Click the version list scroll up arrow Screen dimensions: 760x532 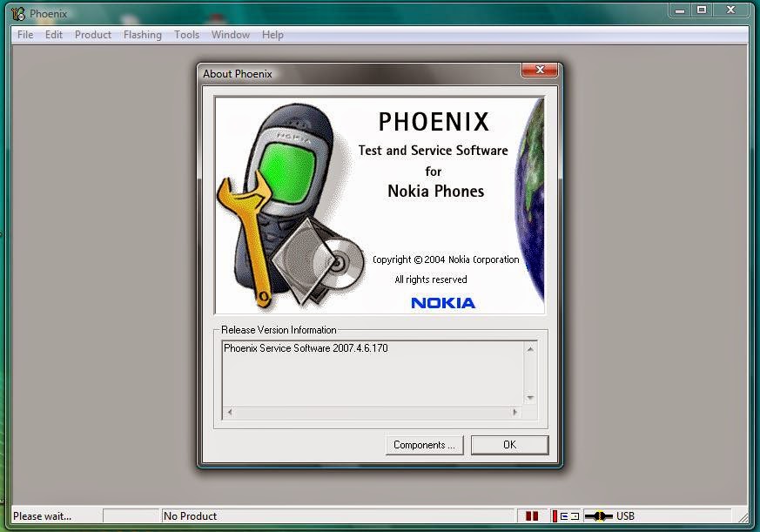pos(530,349)
